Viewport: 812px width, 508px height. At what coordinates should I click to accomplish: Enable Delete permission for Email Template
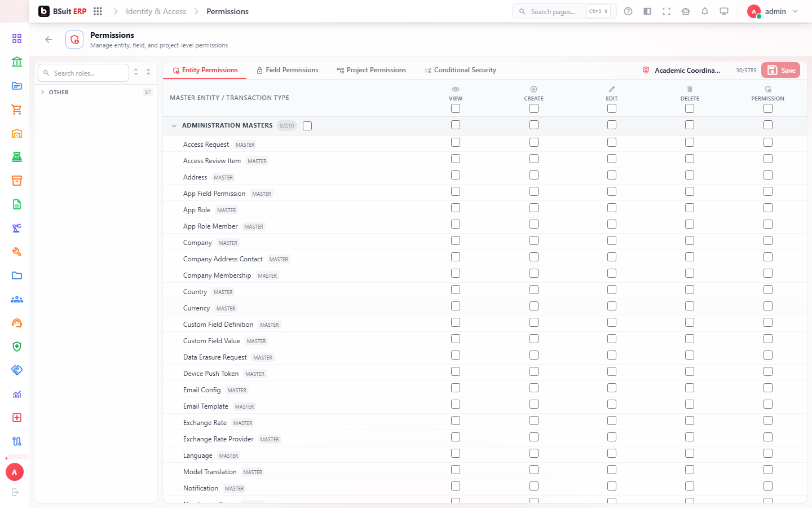(x=690, y=404)
